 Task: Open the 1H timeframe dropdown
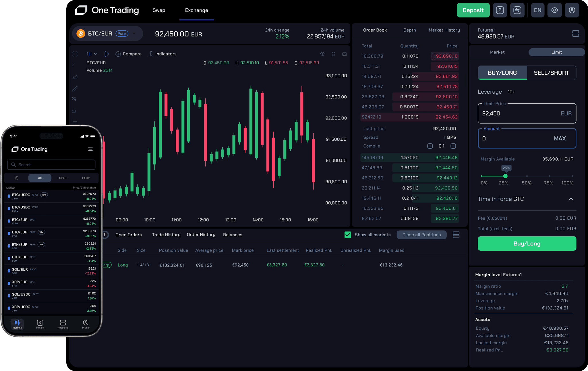(92, 54)
